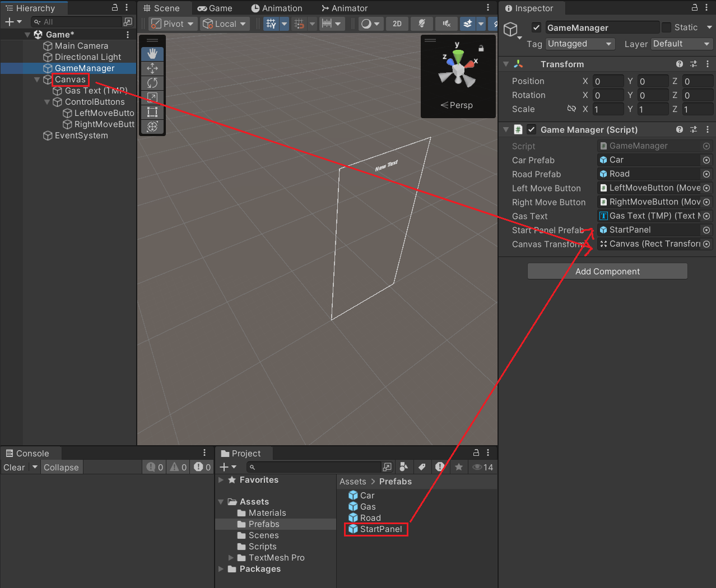Toggle the GameManager active checkbox
Screen dimensions: 716x588
point(536,27)
